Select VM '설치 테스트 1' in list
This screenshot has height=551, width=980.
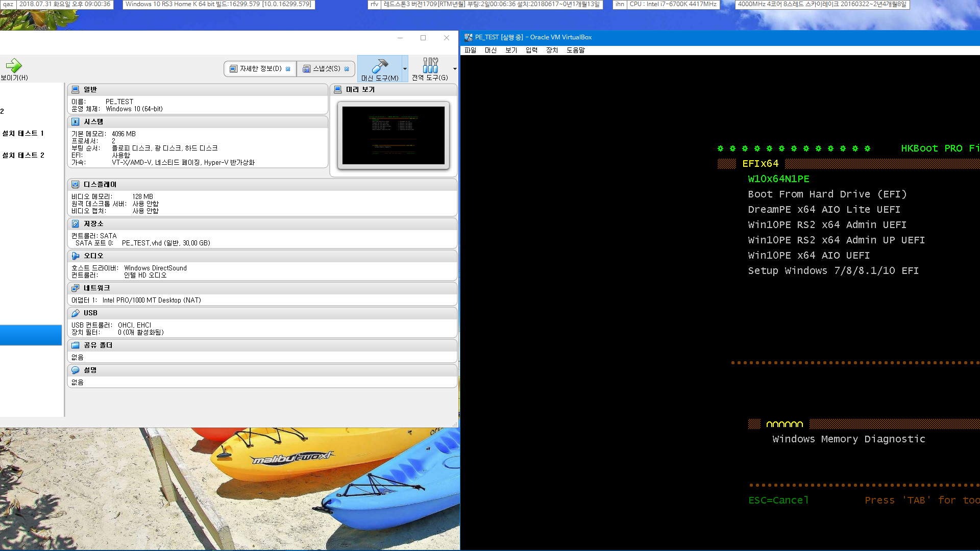pos(23,133)
